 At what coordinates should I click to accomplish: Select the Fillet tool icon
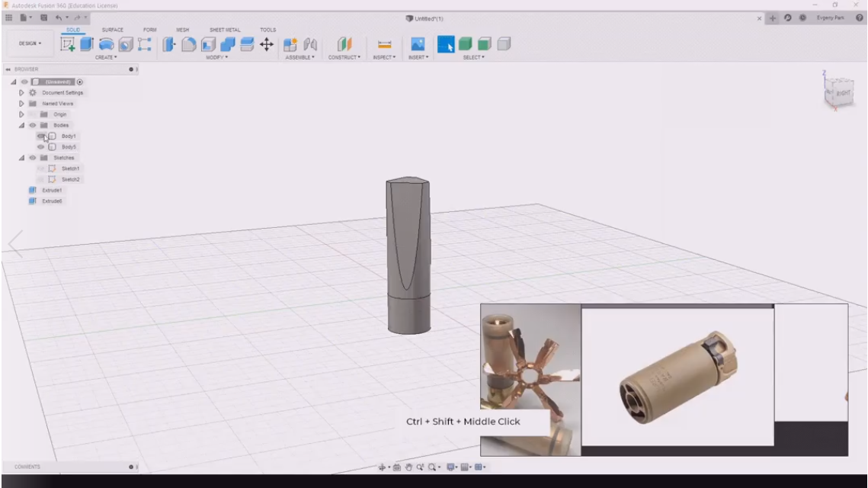click(189, 45)
